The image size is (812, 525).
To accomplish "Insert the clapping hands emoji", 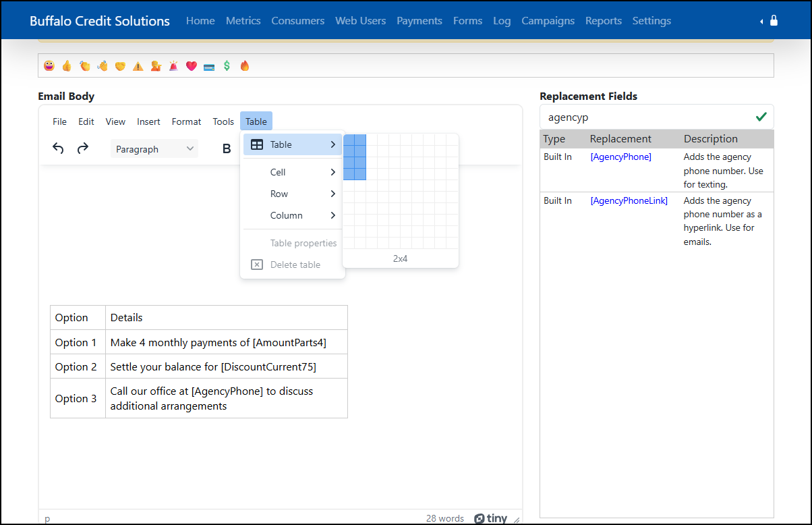I will (85, 65).
